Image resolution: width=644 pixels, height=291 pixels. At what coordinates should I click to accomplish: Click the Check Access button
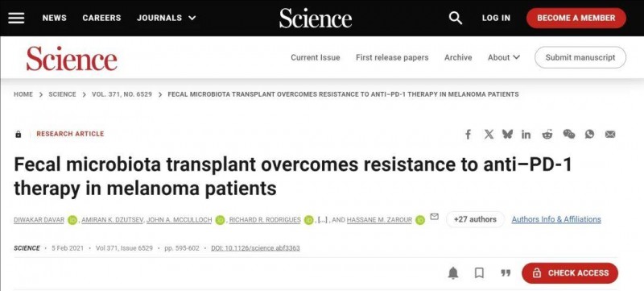coord(570,273)
